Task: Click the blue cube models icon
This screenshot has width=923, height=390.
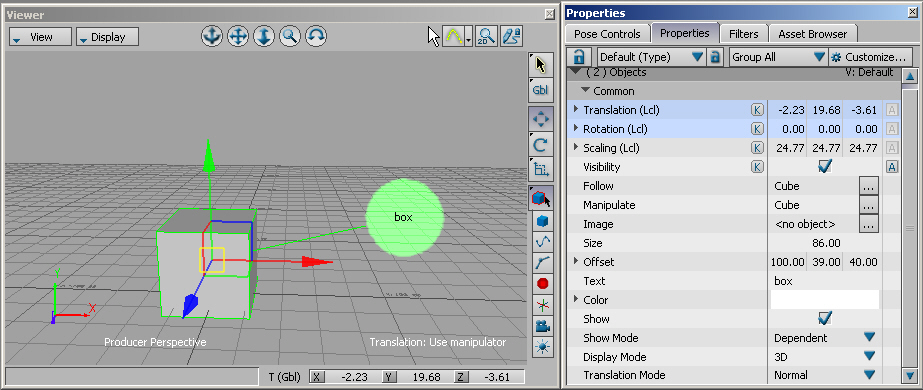Action: point(542,221)
